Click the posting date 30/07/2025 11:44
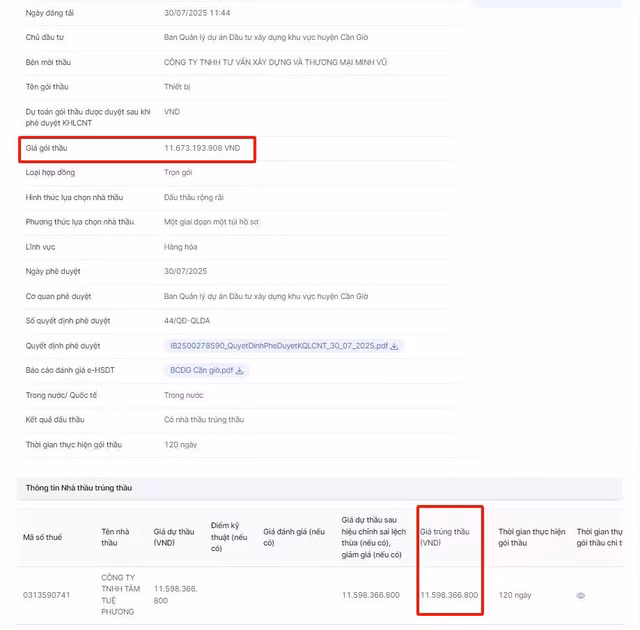 point(197,13)
